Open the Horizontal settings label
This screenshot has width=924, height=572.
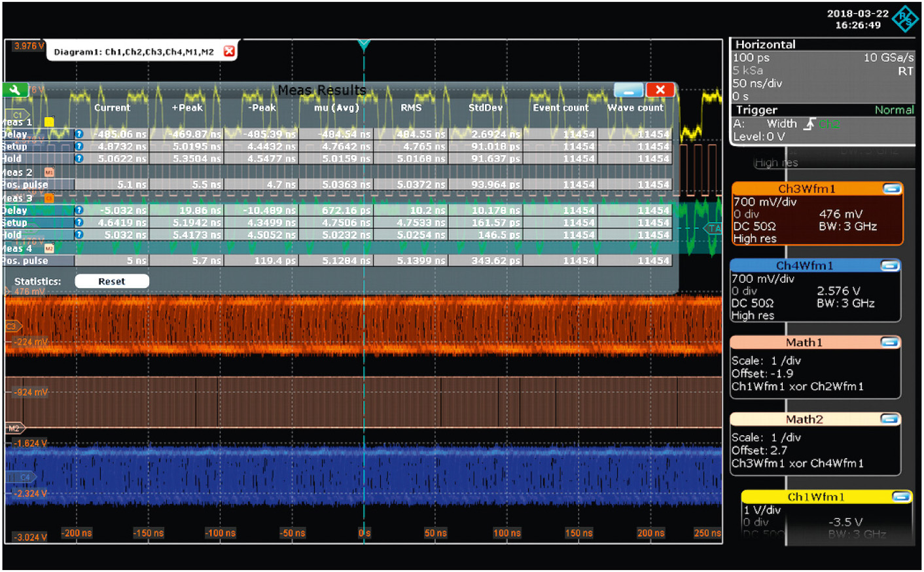pyautogui.click(x=765, y=45)
